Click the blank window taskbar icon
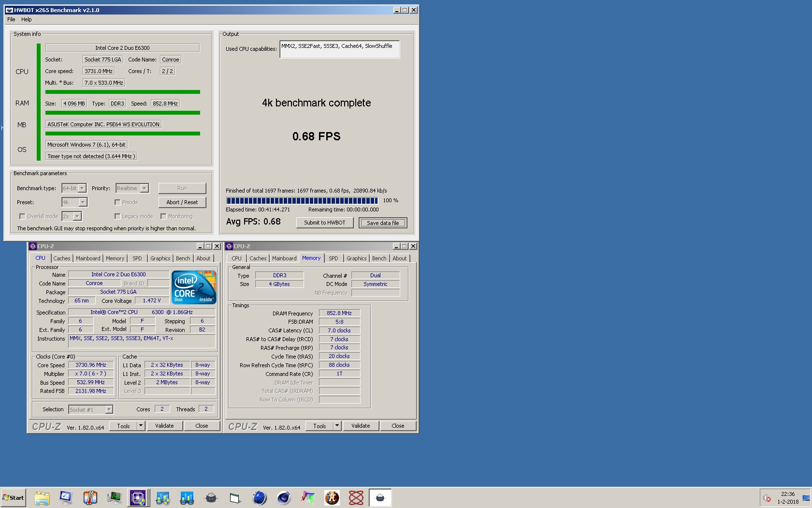Viewport: 812px width, 508px height. click(235, 498)
